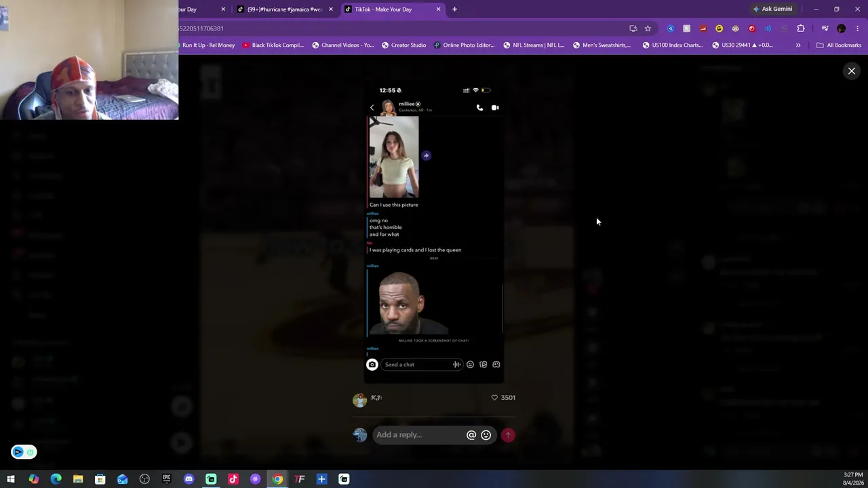Open Microsoft Store from the taskbar
The width and height of the screenshot is (868, 488).
100,479
